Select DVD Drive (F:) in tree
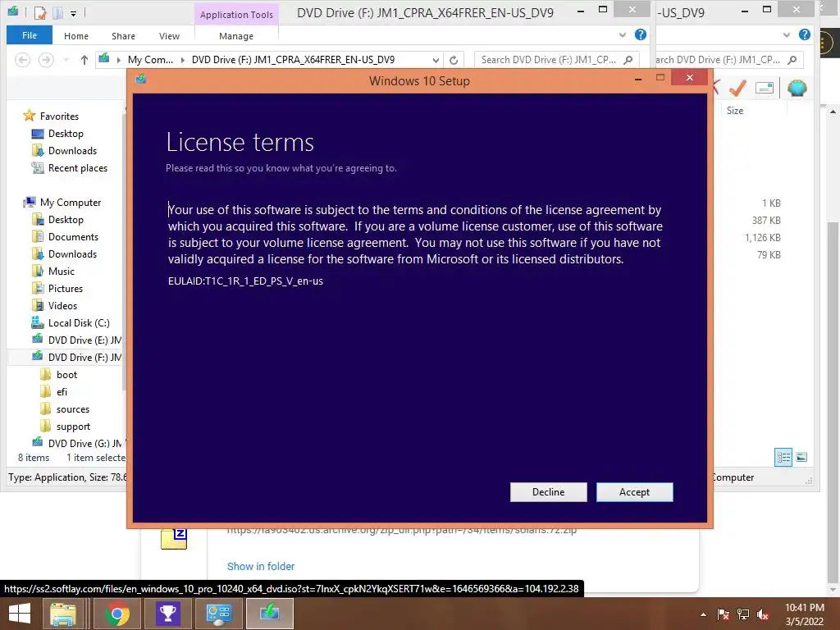Image resolution: width=840 pixels, height=630 pixels. coord(76,358)
